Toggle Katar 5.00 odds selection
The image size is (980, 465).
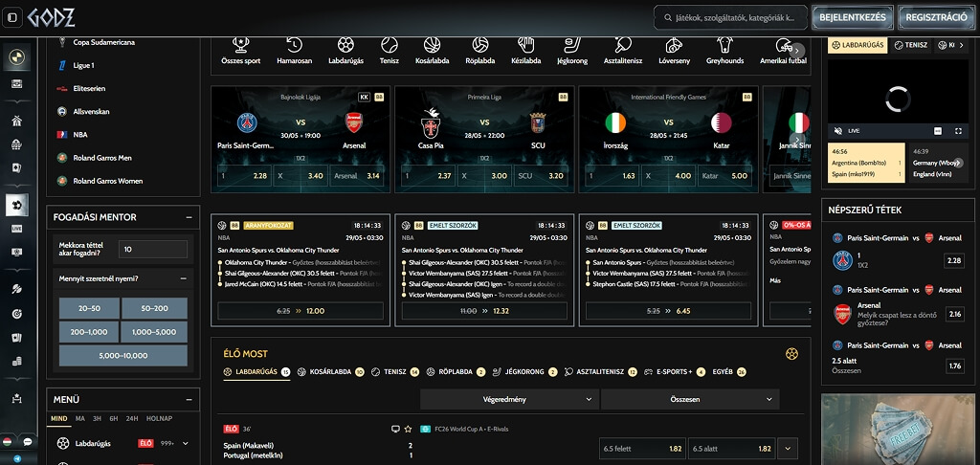tap(724, 176)
